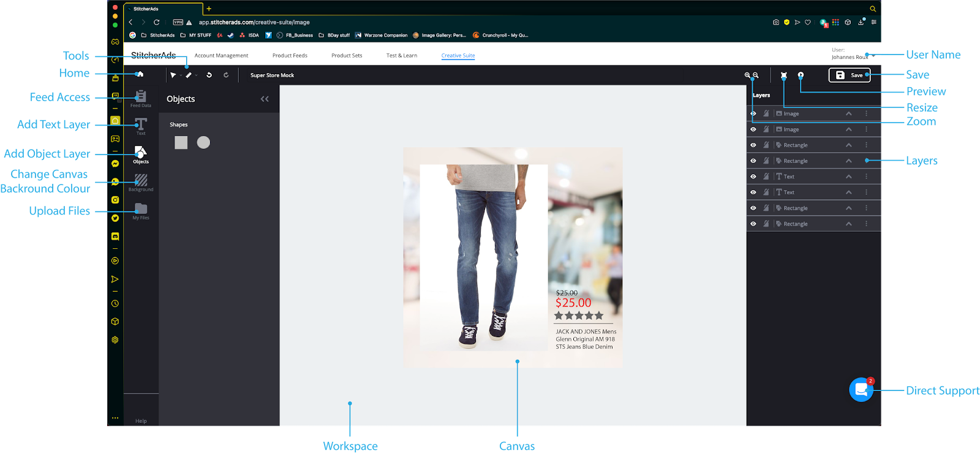Add the square shape from Shapes

pyautogui.click(x=181, y=142)
